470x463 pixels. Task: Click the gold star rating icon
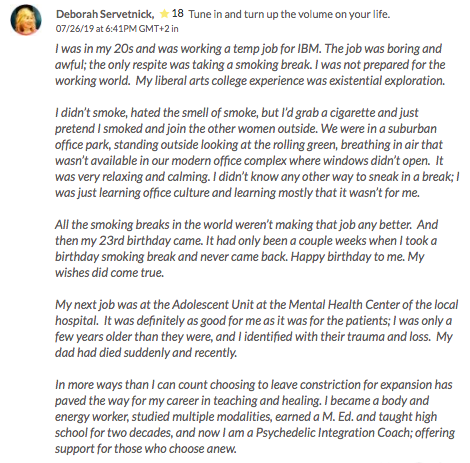[164, 14]
